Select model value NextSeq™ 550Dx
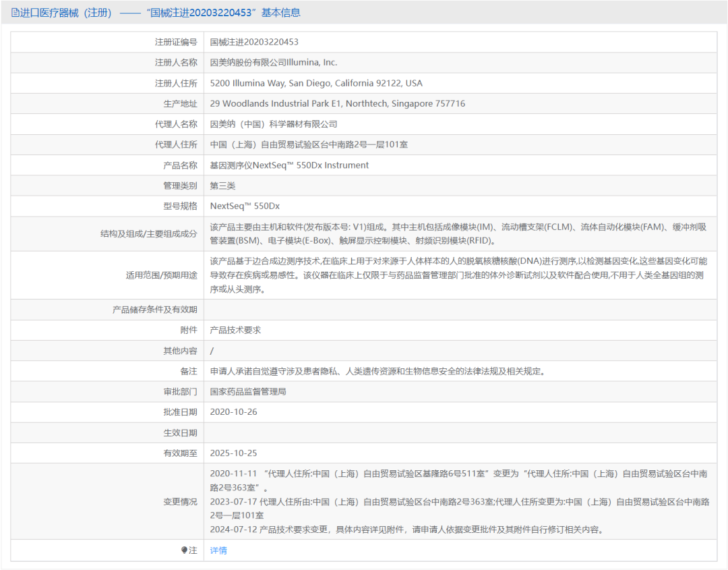Viewport: 728px width, 570px height. pos(245,206)
